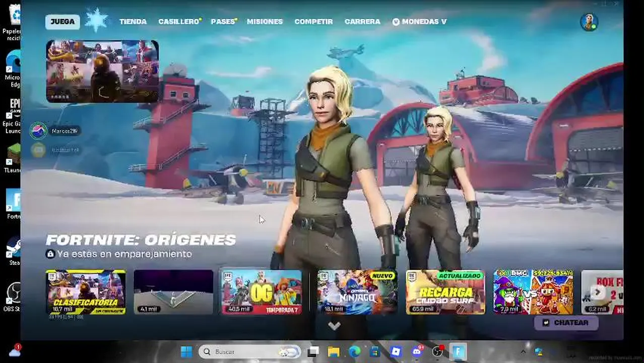Open the TIENDA tab
This screenshot has width=644, height=363.
coord(133,22)
